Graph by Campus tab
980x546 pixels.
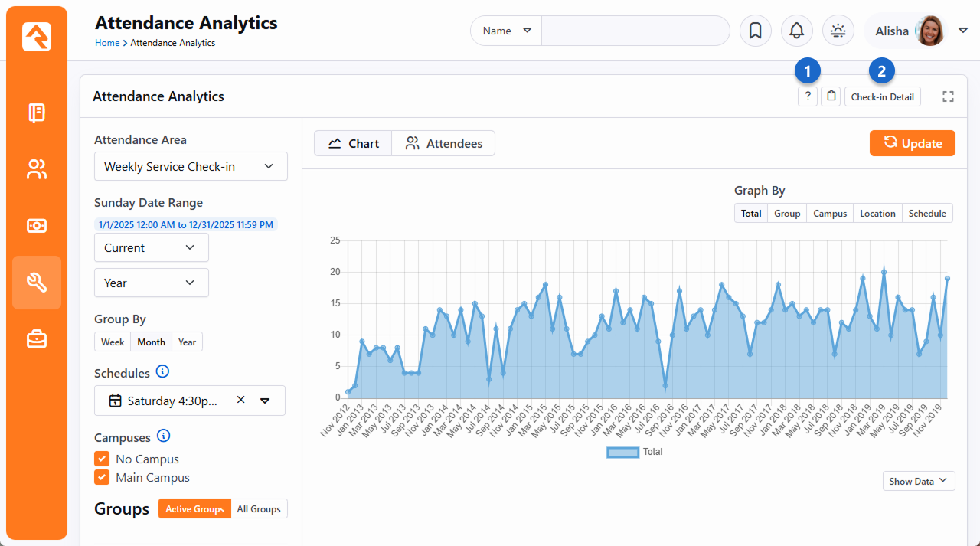coord(829,214)
